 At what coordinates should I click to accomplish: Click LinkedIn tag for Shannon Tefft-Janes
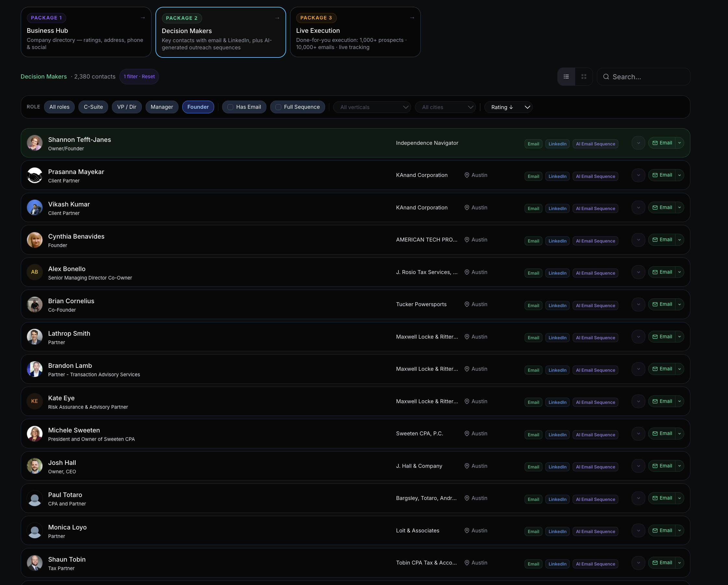pyautogui.click(x=557, y=144)
